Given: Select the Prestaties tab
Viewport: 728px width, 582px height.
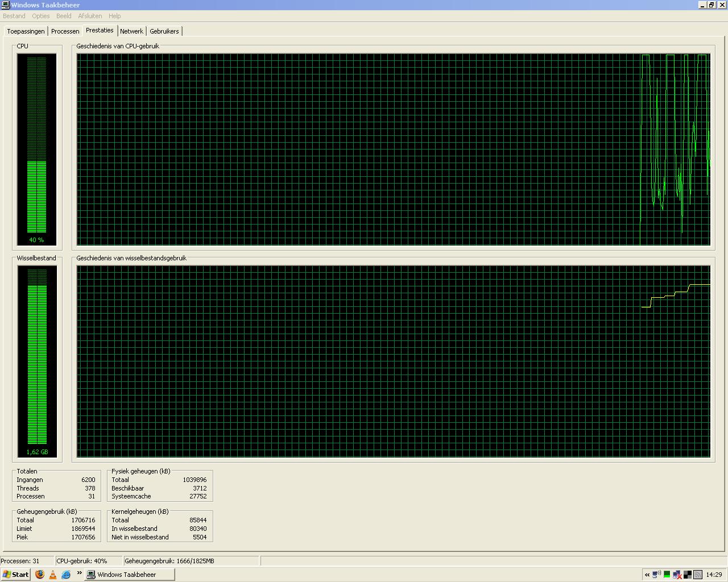Looking at the screenshot, I should 100,30.
